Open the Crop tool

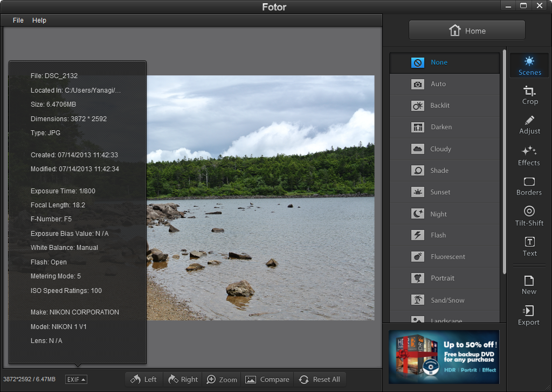(x=529, y=95)
